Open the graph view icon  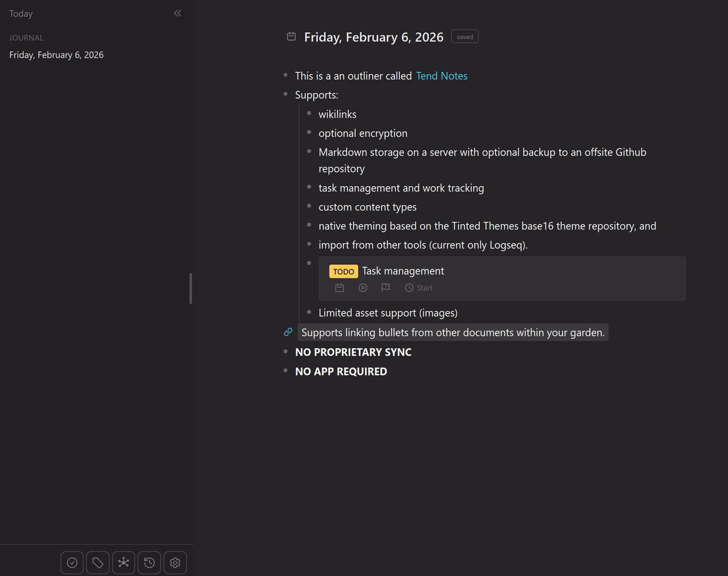point(123,562)
